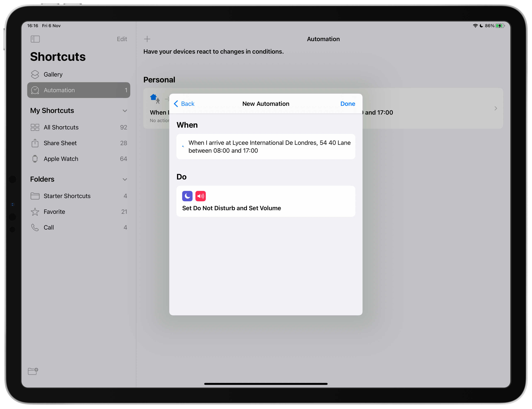The width and height of the screenshot is (532, 409).
Task: Click the Do Not Disturb moon icon
Action: coord(187,196)
